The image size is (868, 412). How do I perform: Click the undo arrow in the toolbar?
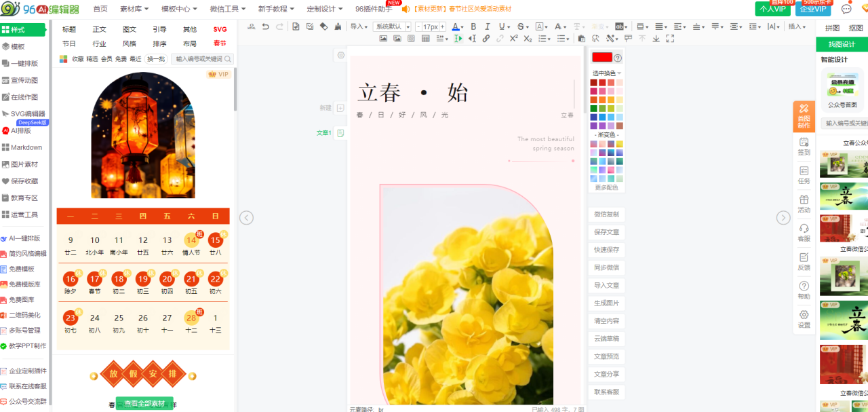[265, 26]
